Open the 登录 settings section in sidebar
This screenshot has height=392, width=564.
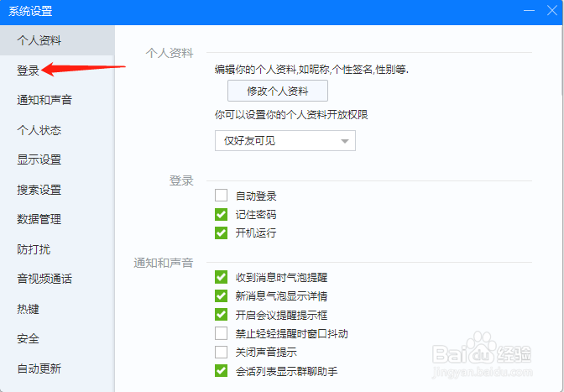tap(57, 71)
